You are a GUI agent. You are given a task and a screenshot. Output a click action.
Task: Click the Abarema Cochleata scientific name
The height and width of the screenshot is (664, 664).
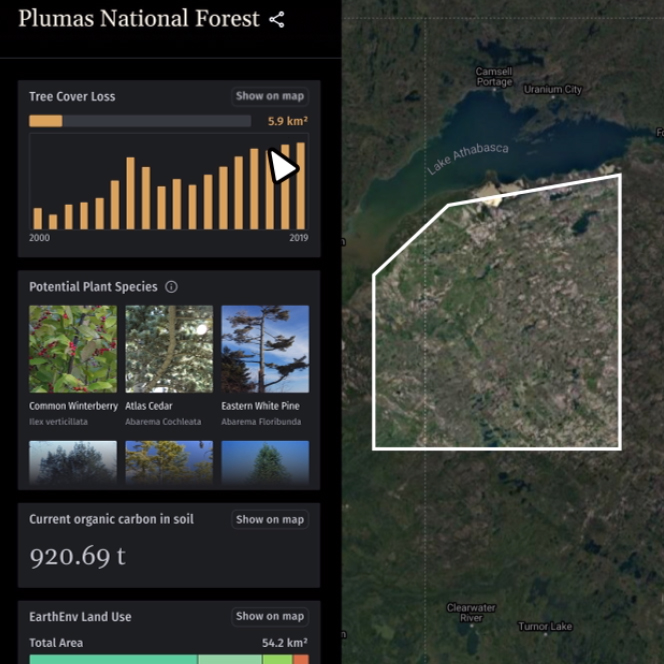(163, 422)
